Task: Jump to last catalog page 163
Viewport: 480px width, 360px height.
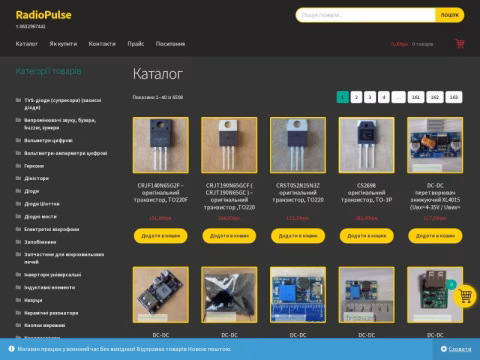Action: (x=454, y=97)
